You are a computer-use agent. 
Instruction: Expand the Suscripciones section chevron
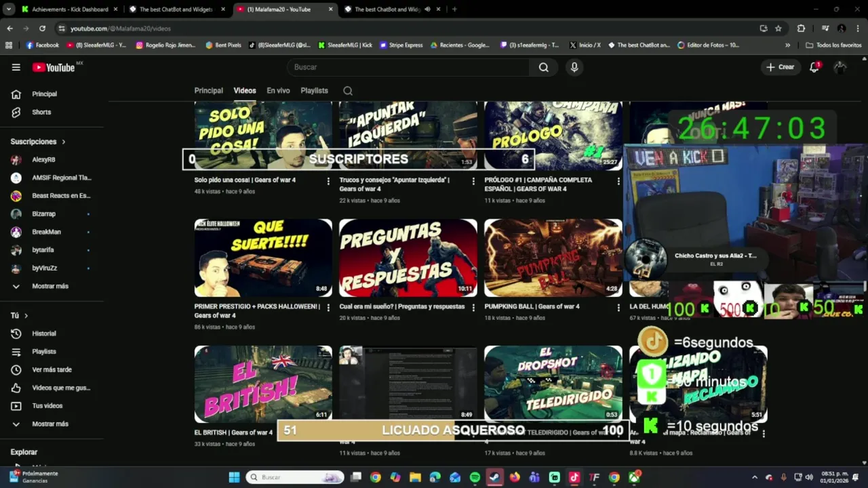pos(64,142)
